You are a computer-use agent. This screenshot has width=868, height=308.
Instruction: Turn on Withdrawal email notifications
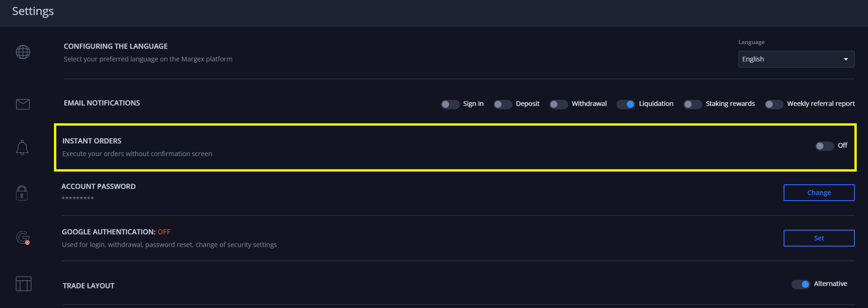[558, 104]
